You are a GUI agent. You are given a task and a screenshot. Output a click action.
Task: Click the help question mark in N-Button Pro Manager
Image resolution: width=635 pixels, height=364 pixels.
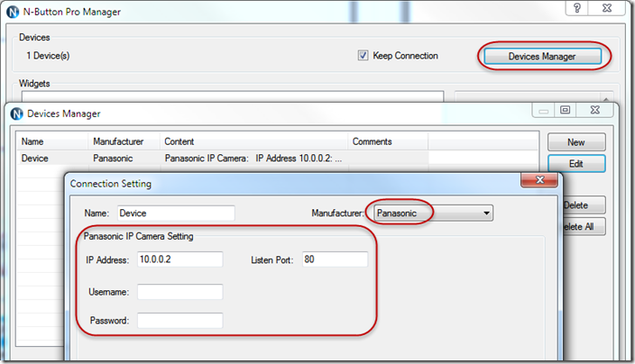click(576, 8)
